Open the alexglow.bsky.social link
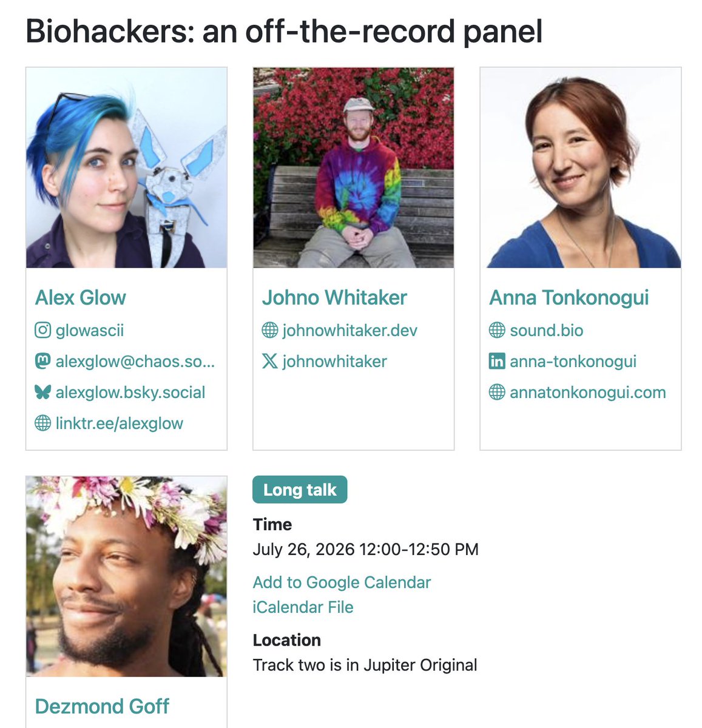Viewport: 702px width, 728px height. click(x=130, y=393)
